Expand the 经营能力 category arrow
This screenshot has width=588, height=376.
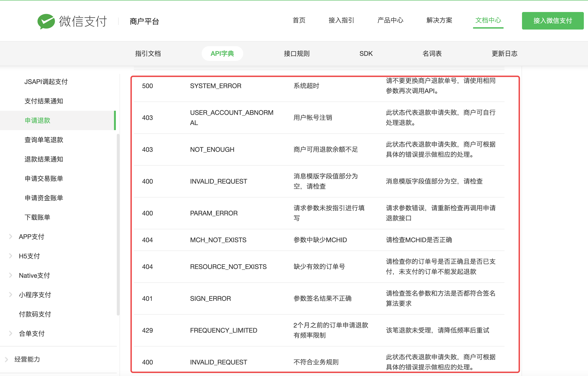coord(7,359)
